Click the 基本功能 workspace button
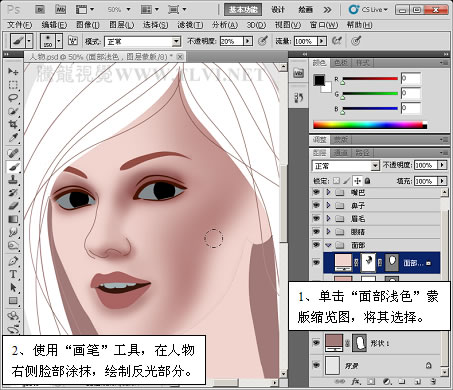Image resolution: width=453 pixels, height=390 pixels. [243, 10]
